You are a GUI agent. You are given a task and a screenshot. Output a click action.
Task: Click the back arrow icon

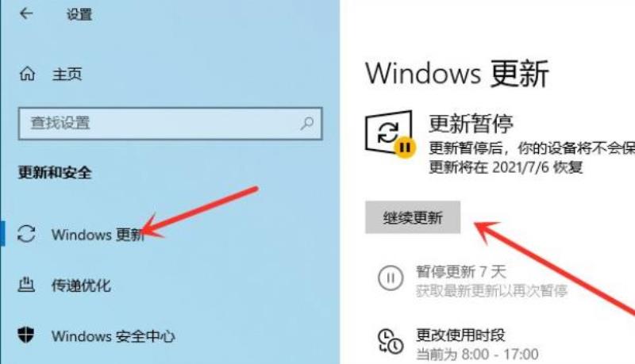coord(26,13)
